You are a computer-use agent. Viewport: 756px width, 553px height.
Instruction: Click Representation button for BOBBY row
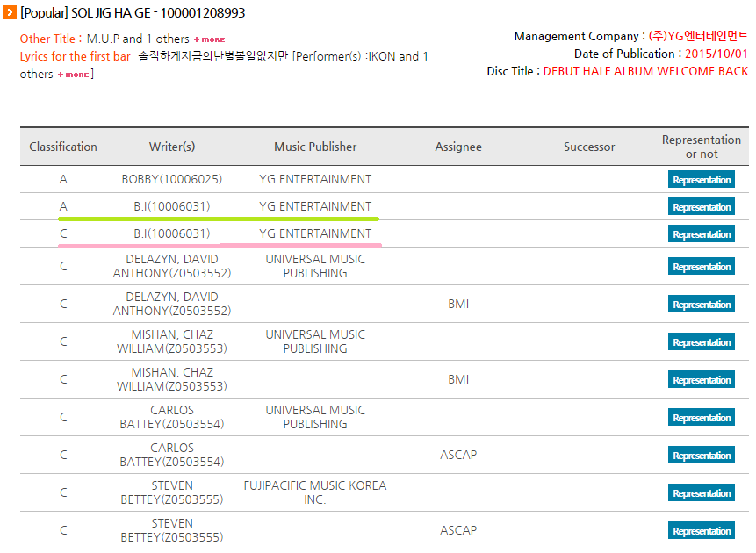(x=701, y=179)
